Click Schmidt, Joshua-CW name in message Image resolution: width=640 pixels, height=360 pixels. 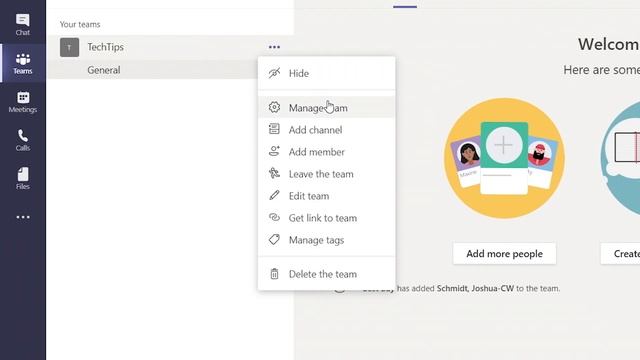[475, 288]
